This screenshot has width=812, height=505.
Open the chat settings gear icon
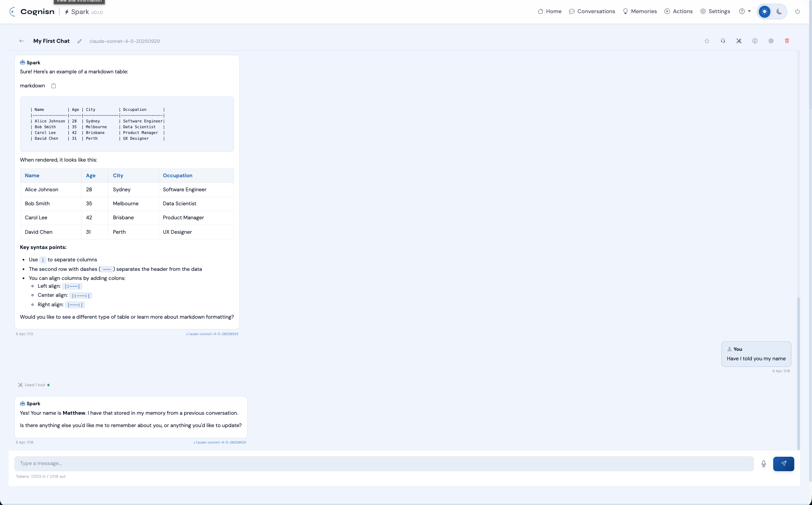pyautogui.click(x=771, y=41)
